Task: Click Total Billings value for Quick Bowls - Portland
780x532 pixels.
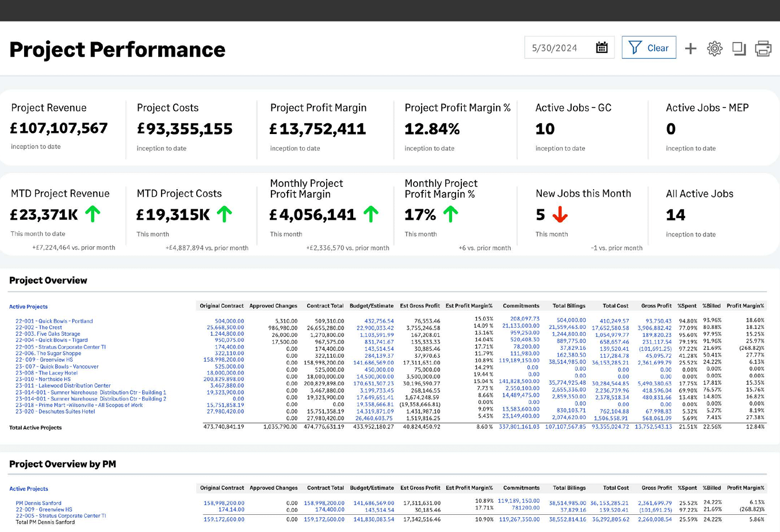Action: coord(571,320)
